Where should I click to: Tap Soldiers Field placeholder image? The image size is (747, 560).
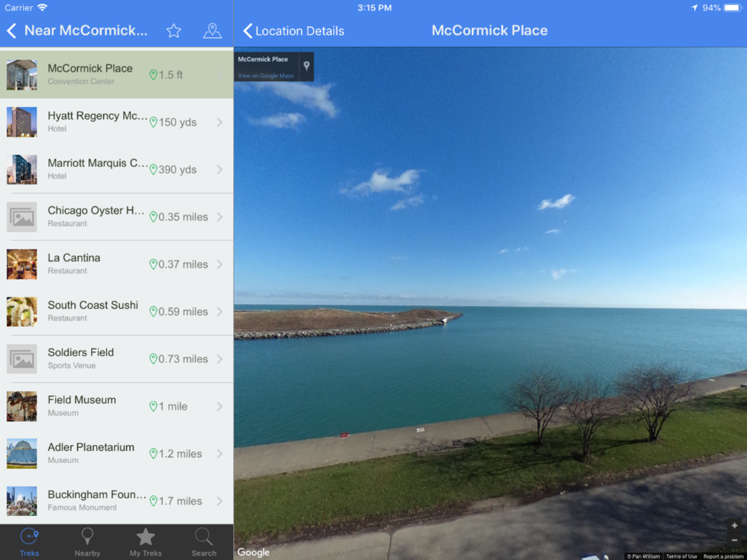click(22, 359)
